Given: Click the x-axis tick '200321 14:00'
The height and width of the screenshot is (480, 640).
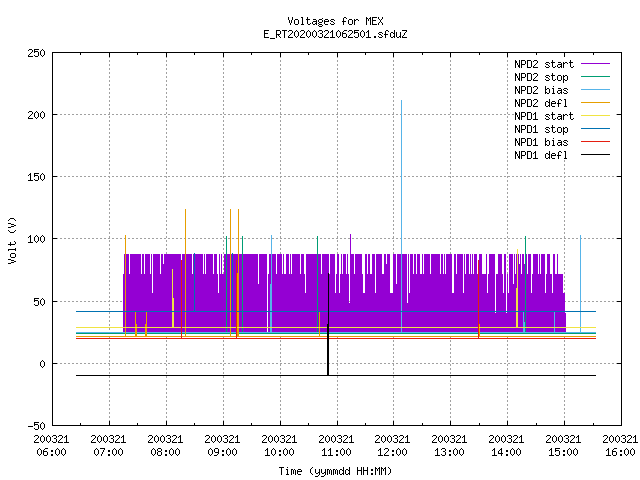Looking at the screenshot, I should pyautogui.click(x=507, y=446).
